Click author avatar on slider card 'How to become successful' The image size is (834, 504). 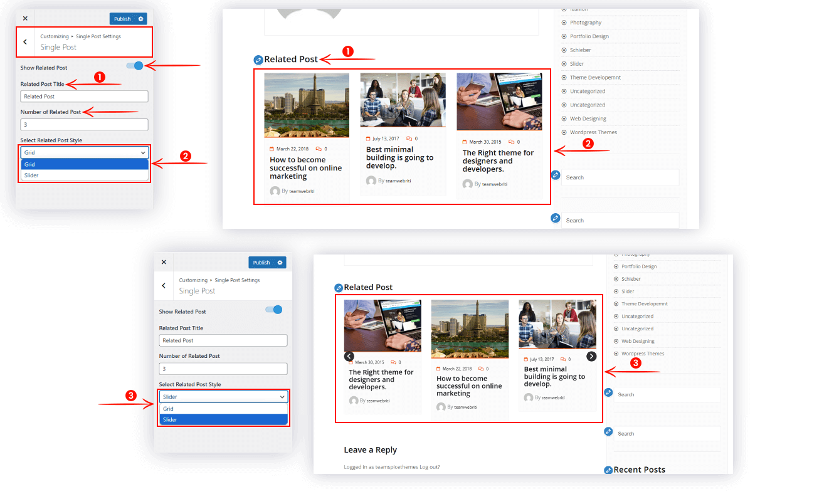(441, 407)
